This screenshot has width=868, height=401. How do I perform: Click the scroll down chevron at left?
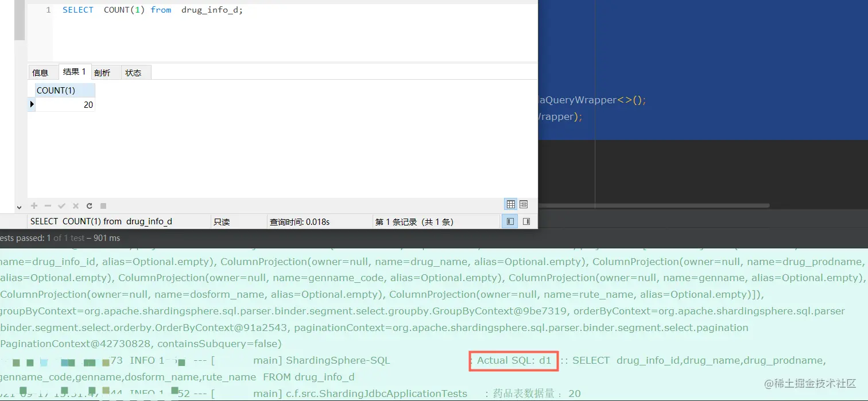click(19, 207)
